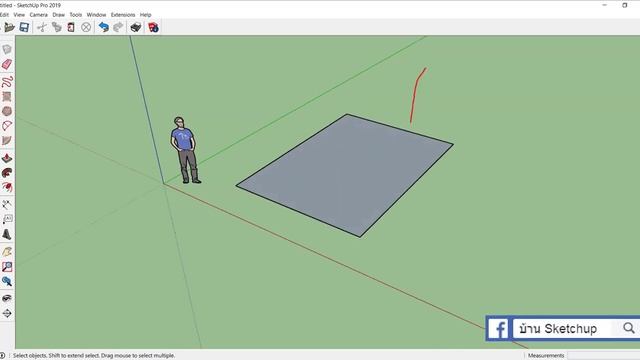Viewport: 640px width, 360px height.
Task: Click the status bar info icon
Action: tap(2, 356)
